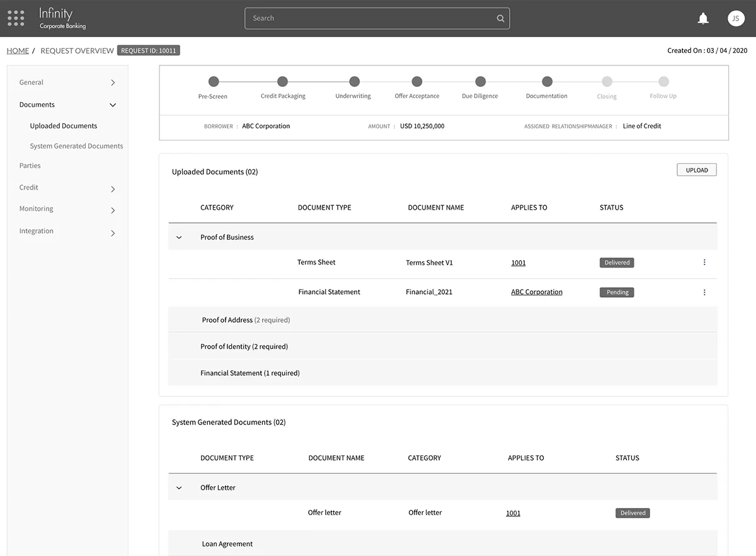Open the app launcher grid icon

point(16,18)
